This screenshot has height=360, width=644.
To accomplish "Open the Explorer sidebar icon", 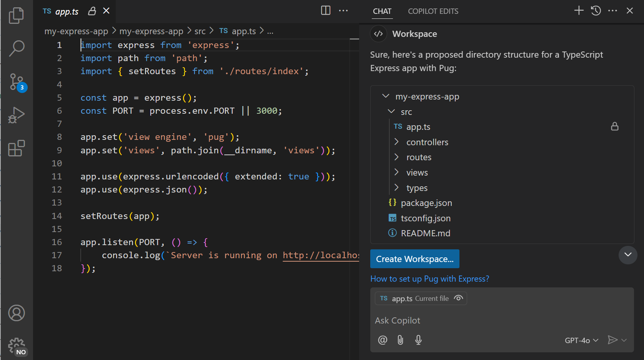I will coord(16,15).
